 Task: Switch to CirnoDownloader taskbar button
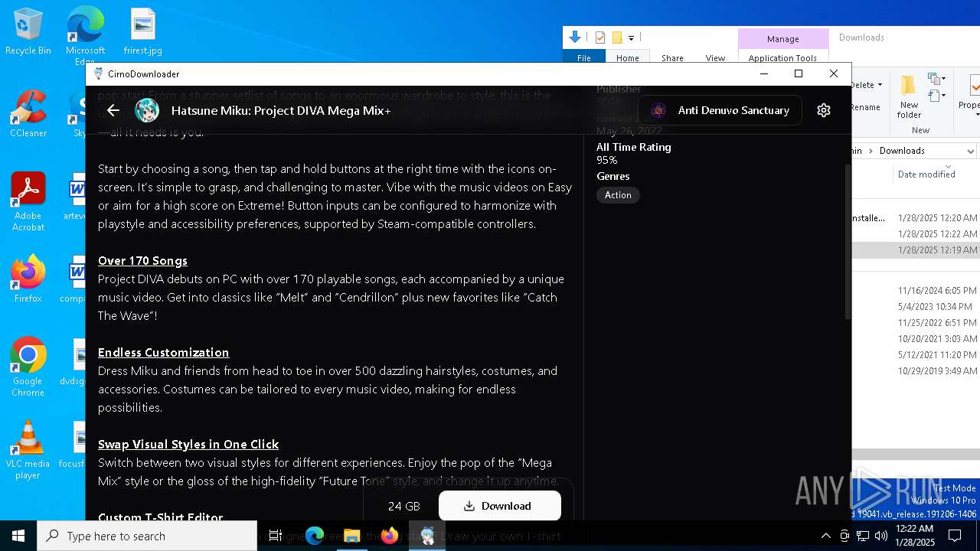[428, 536]
